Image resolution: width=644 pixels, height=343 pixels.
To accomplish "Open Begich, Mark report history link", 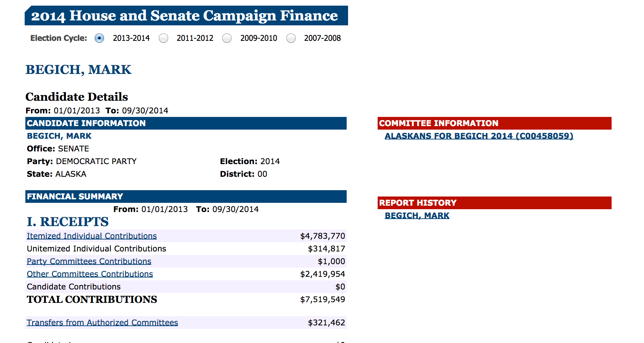I will pyautogui.click(x=417, y=216).
